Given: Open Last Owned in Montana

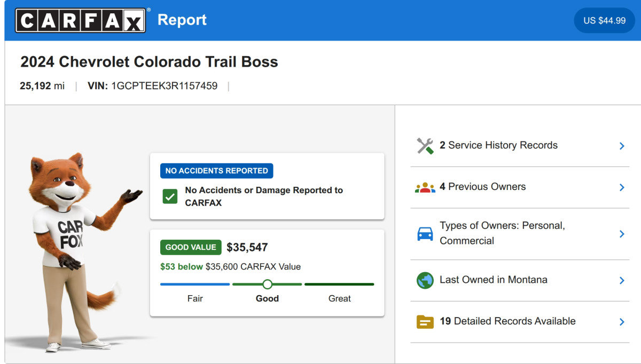Looking at the screenshot, I should 520,280.
